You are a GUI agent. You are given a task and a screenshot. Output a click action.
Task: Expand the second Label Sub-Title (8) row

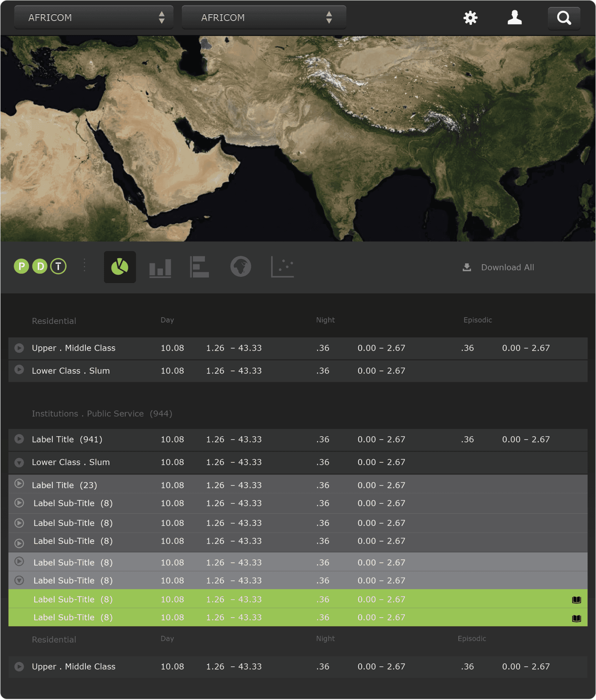click(x=19, y=523)
